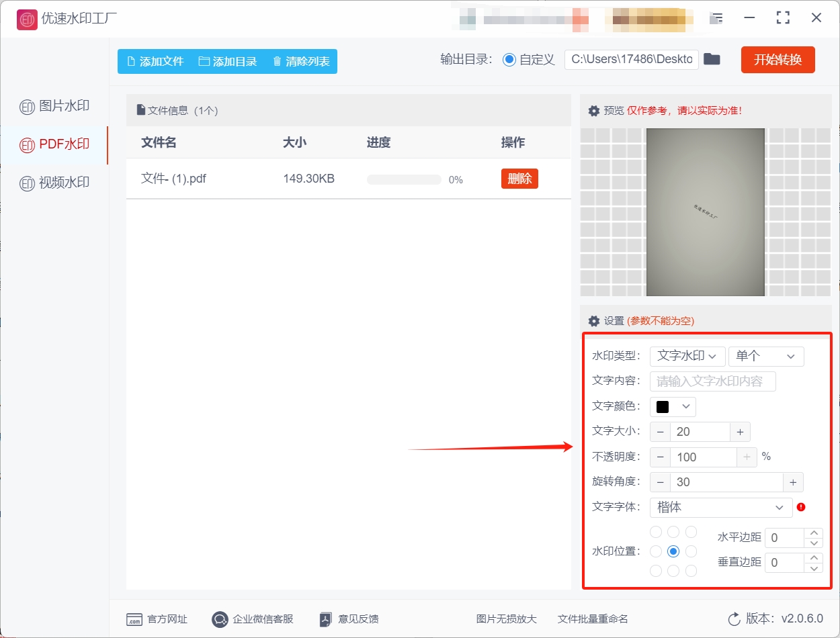Click the 企业微信客服 customer service icon
840x638 pixels.
tap(218, 619)
